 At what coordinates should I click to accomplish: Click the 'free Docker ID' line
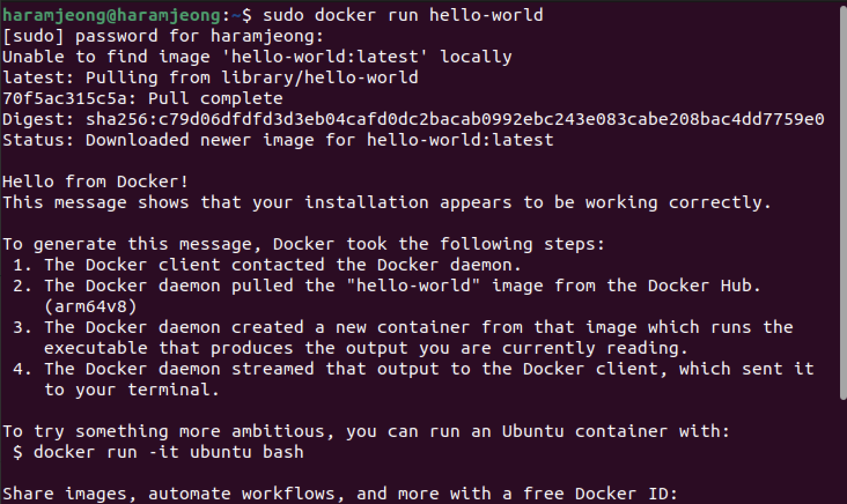[x=340, y=494]
